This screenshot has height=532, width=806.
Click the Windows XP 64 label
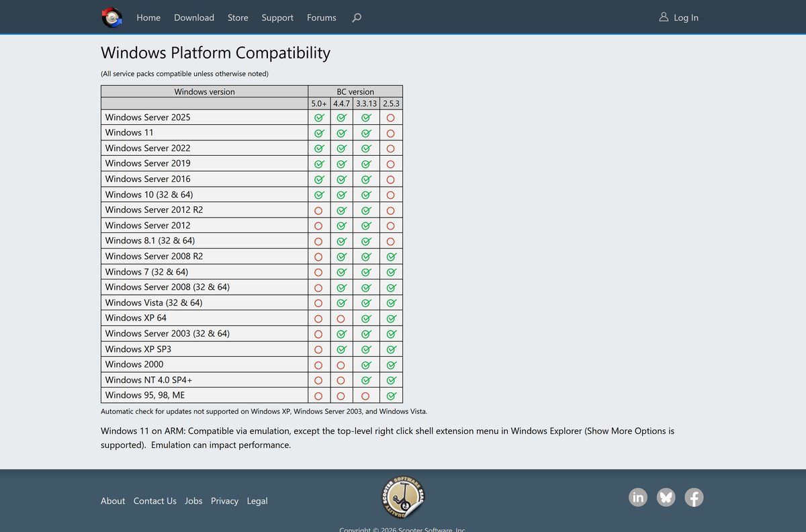(x=136, y=318)
